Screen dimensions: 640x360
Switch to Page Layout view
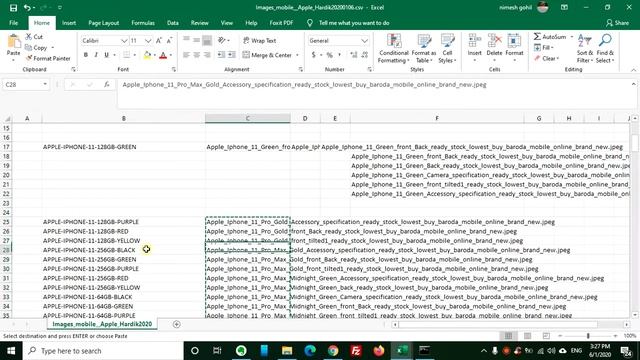(x=527, y=336)
